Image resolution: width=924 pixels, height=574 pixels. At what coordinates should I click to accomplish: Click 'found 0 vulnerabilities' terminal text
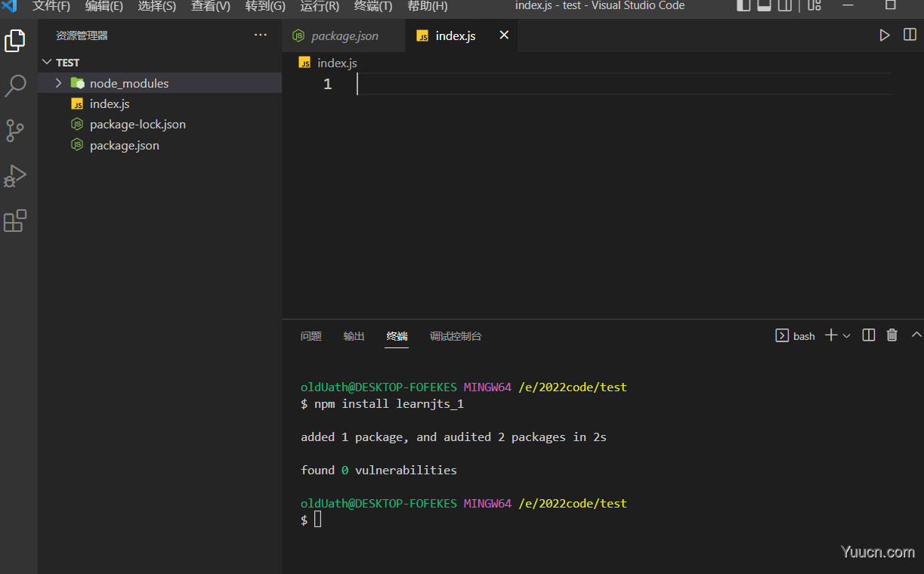coord(379,470)
